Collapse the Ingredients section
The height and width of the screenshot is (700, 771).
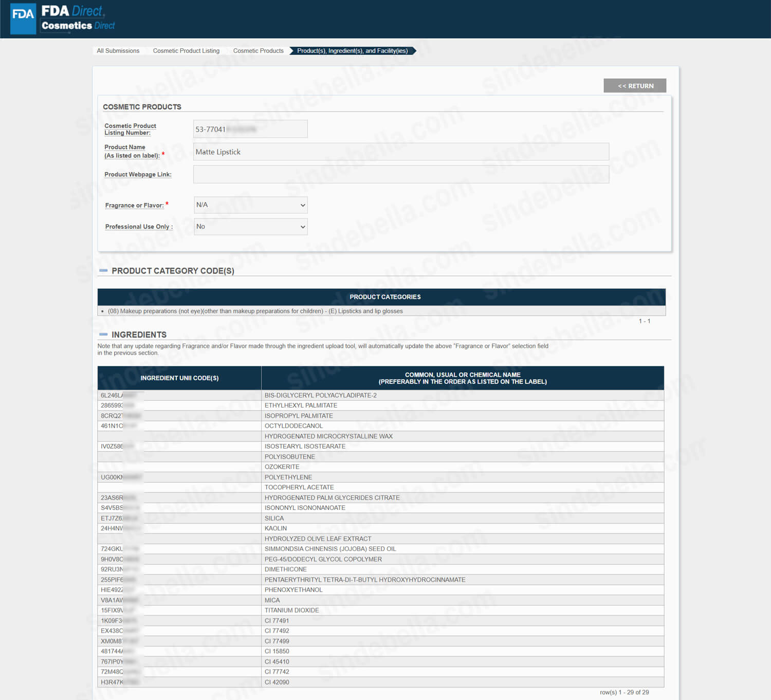tap(103, 334)
